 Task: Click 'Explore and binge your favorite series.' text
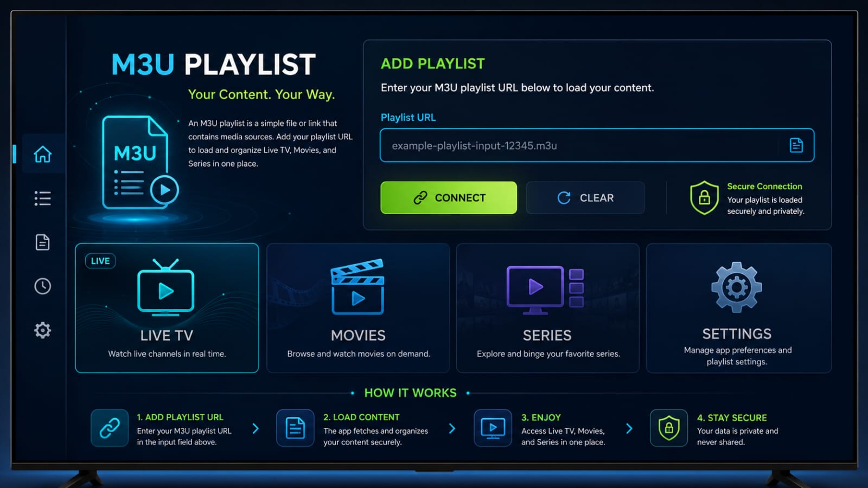pyautogui.click(x=548, y=354)
